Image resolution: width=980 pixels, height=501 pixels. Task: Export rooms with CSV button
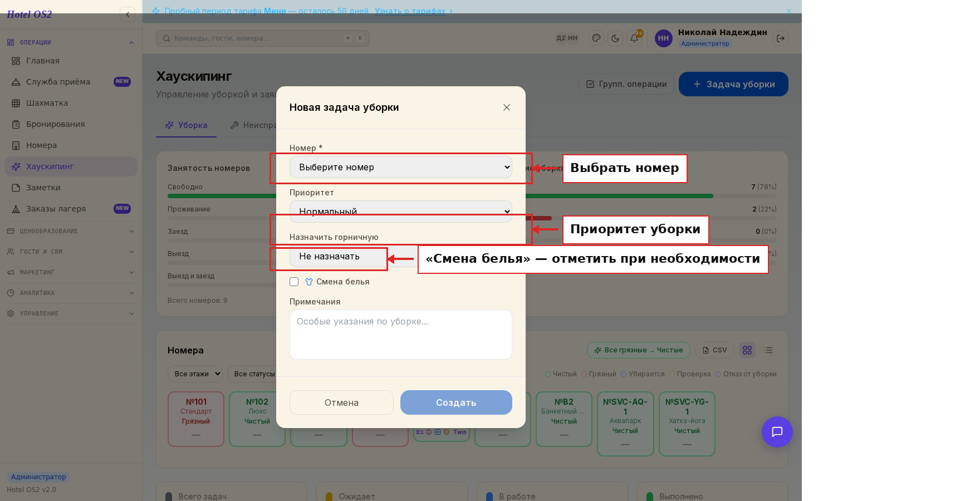click(714, 350)
